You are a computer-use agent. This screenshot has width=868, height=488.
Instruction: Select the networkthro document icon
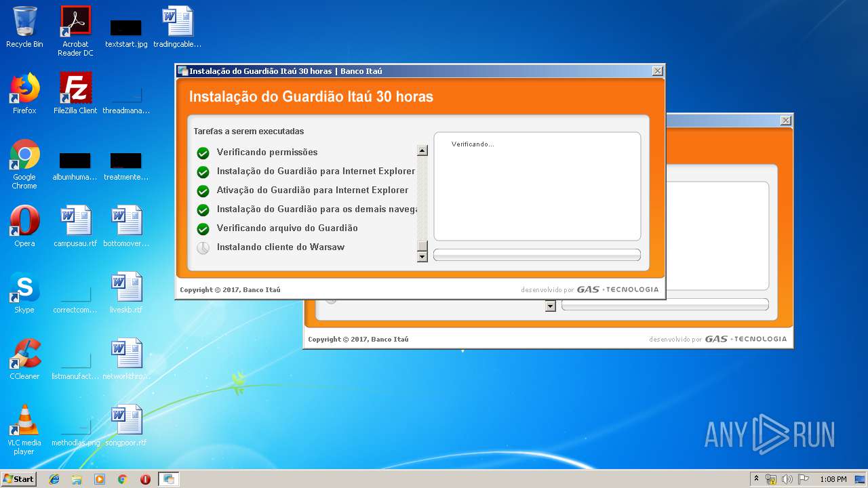[x=126, y=359]
